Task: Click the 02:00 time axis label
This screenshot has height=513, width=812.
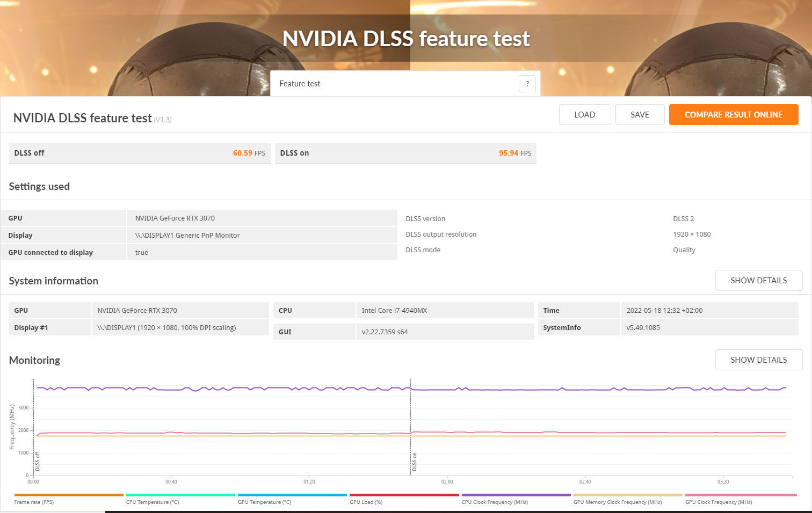Action: (447, 482)
